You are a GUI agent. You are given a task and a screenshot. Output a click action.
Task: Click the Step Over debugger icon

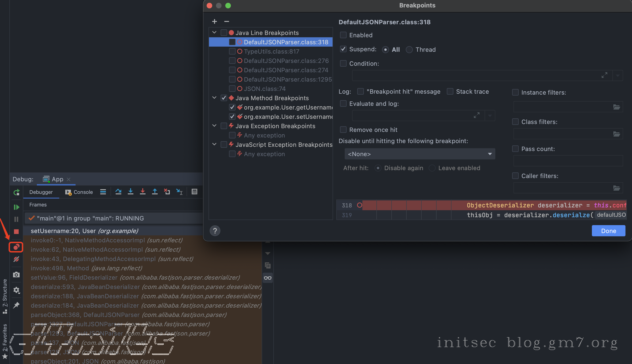(118, 192)
